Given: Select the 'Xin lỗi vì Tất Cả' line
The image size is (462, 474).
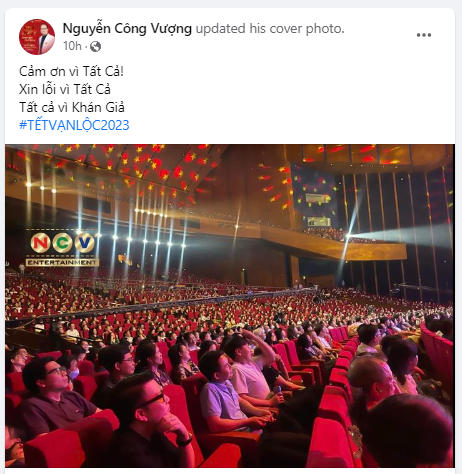Looking at the screenshot, I should coord(65,89).
